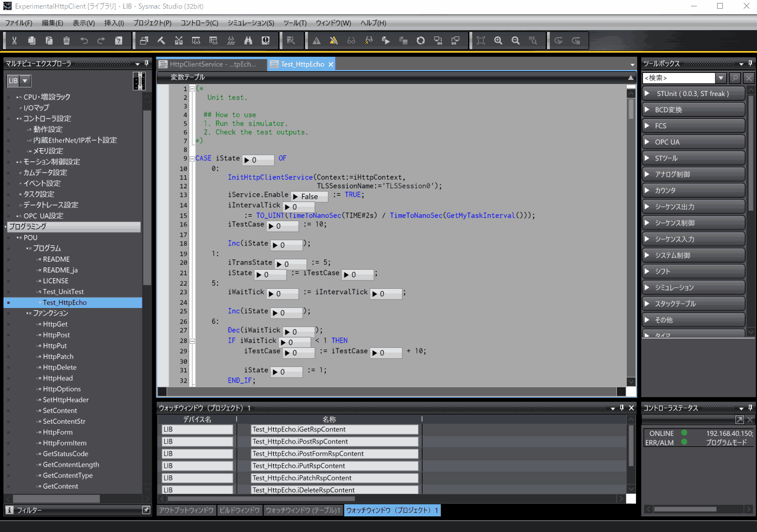757x532 pixels.
Task: Click the Cut scissors toolbar icon
Action: point(14,41)
